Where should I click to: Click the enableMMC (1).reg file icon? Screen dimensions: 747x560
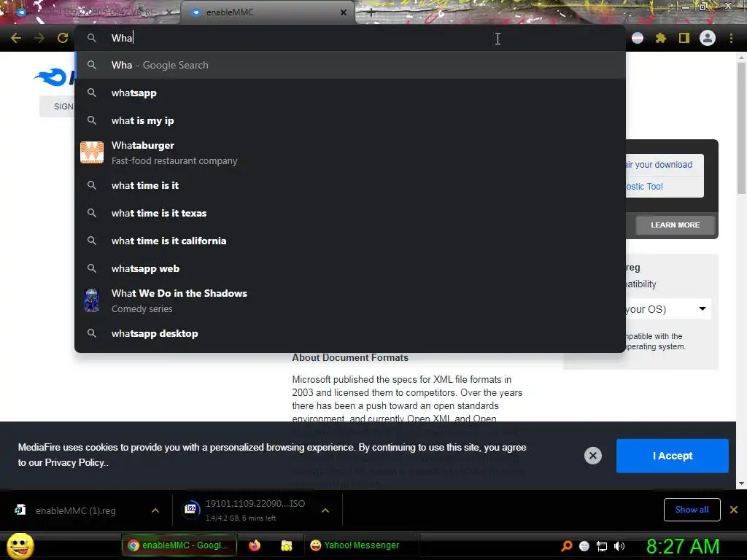click(20, 510)
